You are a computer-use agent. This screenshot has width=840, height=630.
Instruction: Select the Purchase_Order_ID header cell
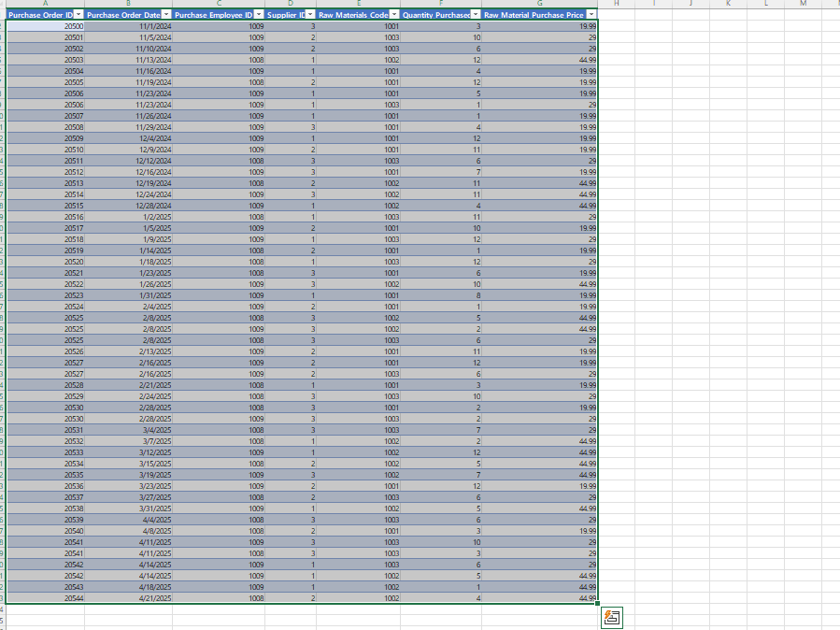tap(37, 15)
